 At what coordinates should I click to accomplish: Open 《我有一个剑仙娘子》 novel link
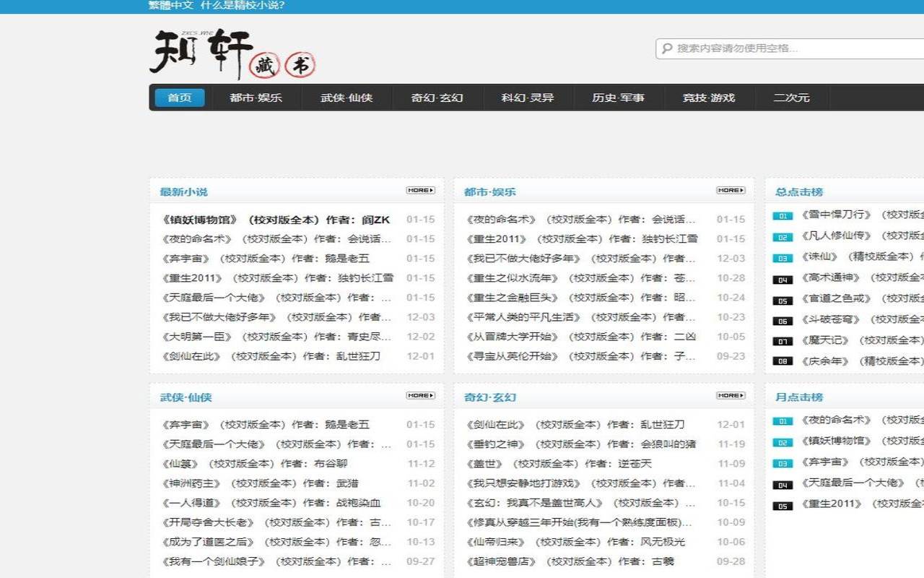click(276, 561)
